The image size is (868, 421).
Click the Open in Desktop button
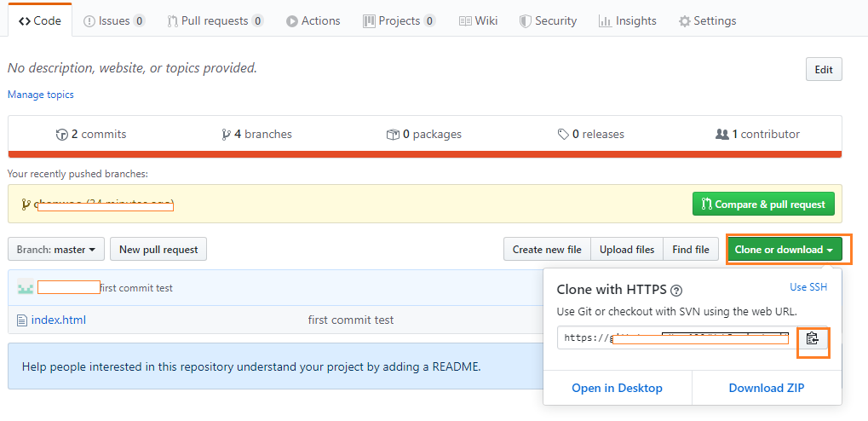[x=618, y=388]
